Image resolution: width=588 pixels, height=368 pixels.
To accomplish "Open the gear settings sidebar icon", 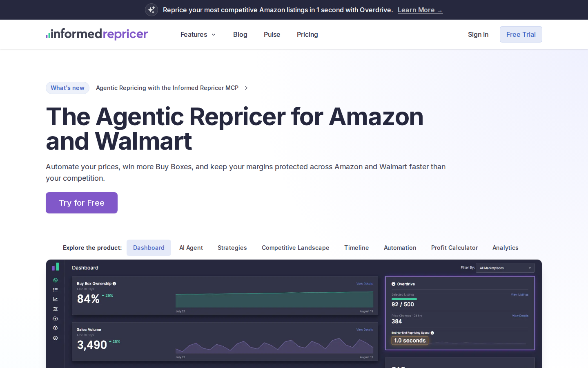I will (55, 328).
